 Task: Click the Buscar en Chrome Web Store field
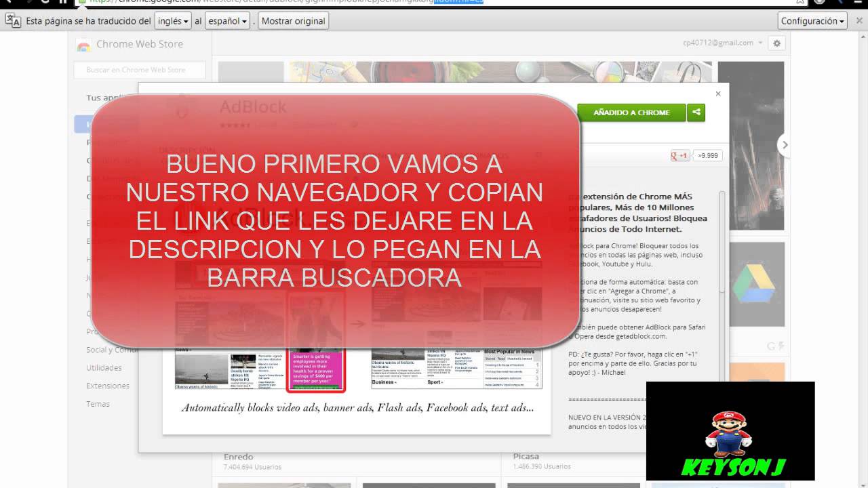click(x=139, y=70)
